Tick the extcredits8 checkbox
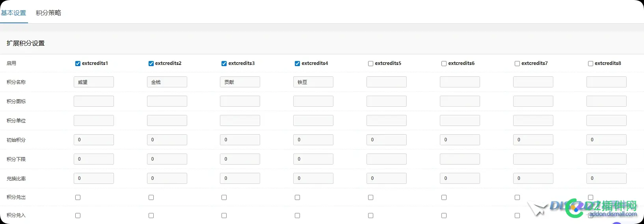The height and width of the screenshot is (224, 644). click(590, 63)
